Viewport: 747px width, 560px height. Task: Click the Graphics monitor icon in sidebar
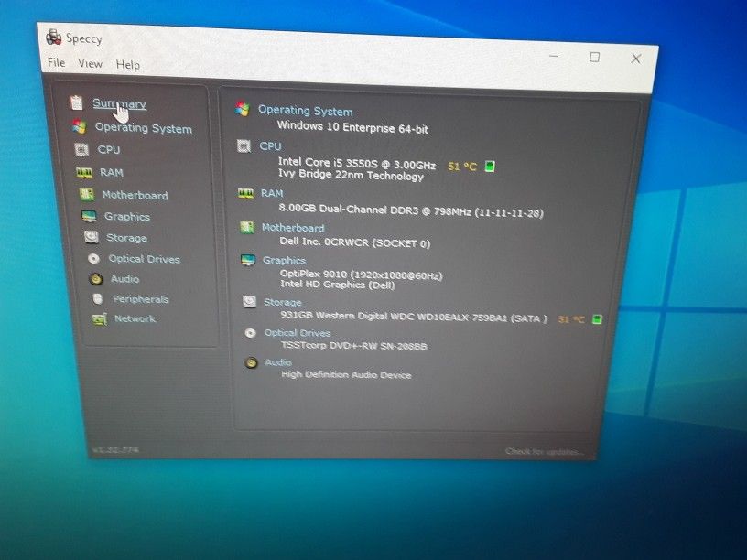89,217
